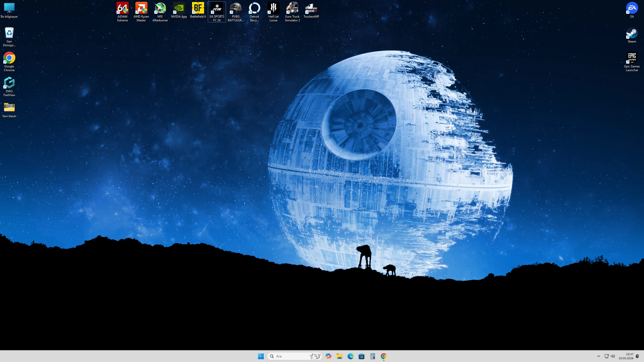The height and width of the screenshot is (362, 644).
Task: Click the Ara search box on taskbar
Action: tap(295, 356)
